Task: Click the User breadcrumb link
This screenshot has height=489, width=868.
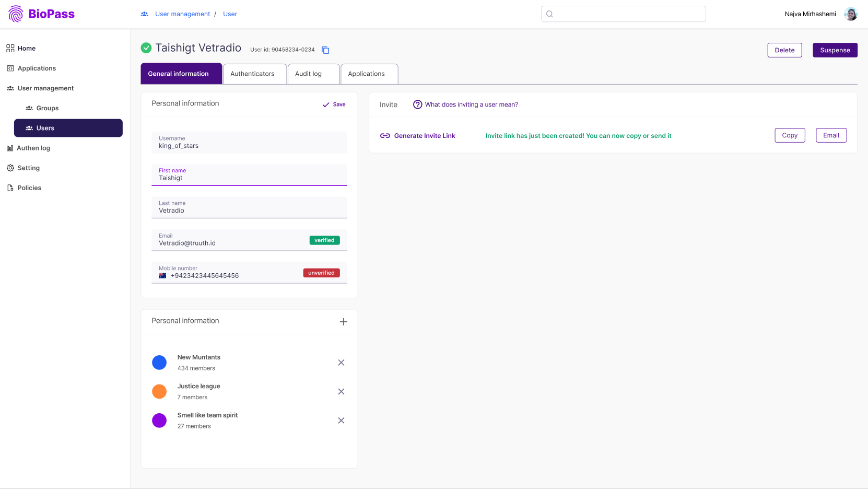Action: [230, 14]
